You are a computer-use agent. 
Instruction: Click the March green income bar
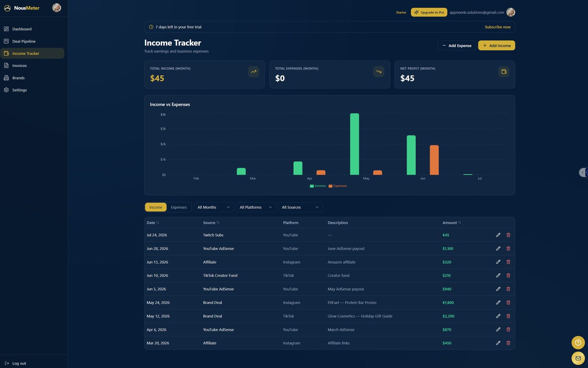click(x=241, y=172)
